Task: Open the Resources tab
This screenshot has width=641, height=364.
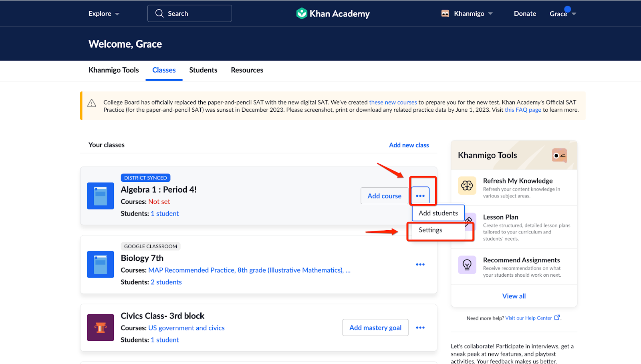Action: 247,70
